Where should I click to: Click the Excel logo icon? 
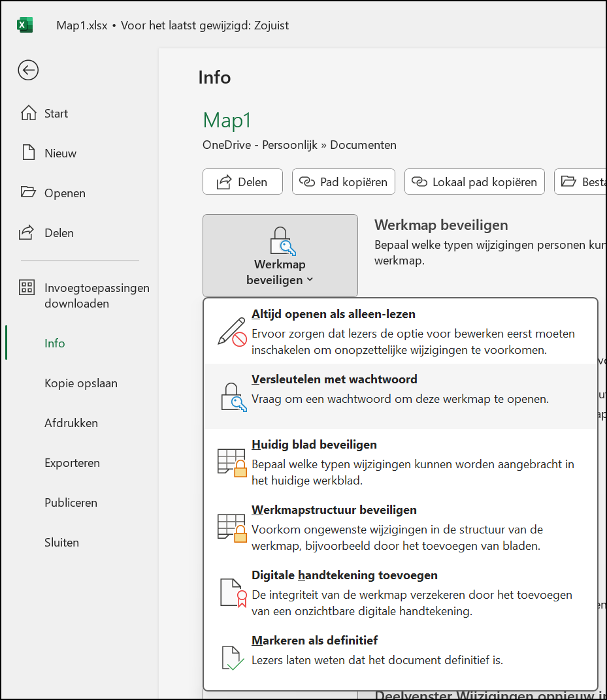pos(25,25)
